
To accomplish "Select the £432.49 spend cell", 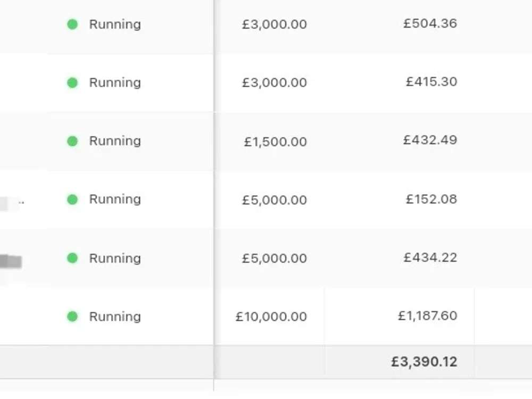I will click(x=430, y=140).
